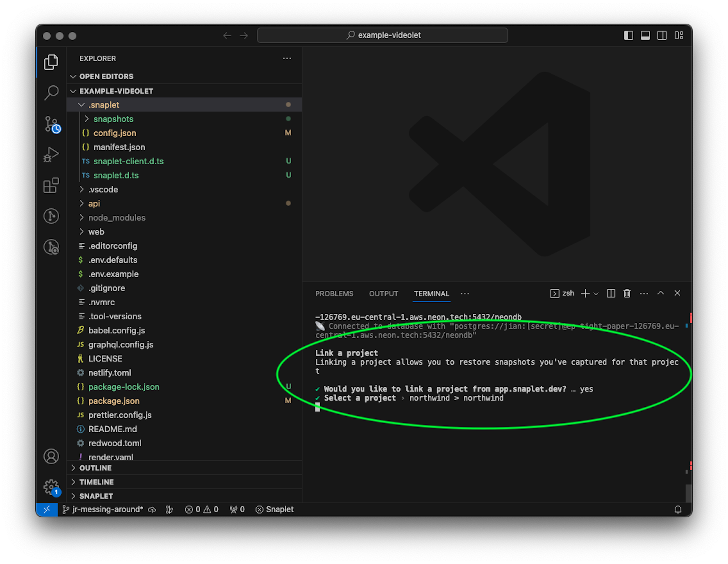Open snaplet.d.ts file
Image resolution: width=728 pixels, height=564 pixels.
pos(184,175)
